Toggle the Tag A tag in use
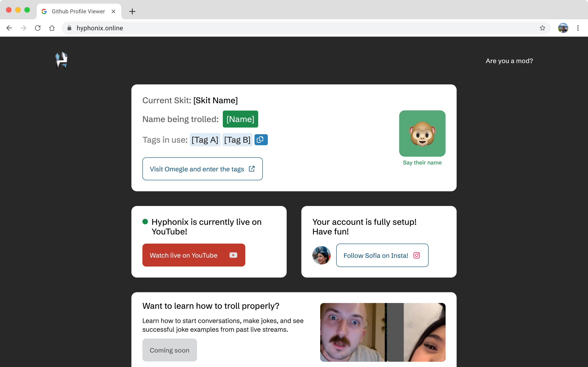 [x=204, y=139]
